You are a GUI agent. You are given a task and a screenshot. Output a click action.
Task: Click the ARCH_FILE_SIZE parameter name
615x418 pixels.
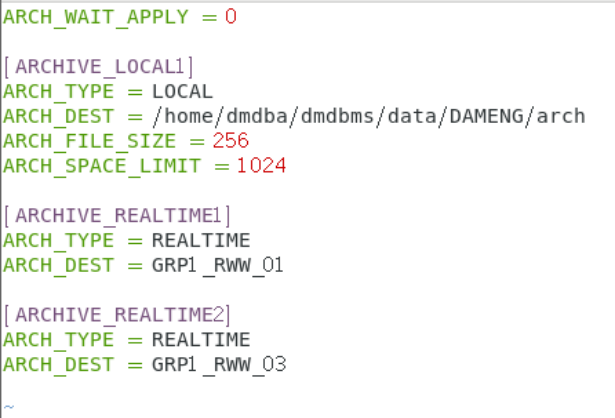pos(89,142)
